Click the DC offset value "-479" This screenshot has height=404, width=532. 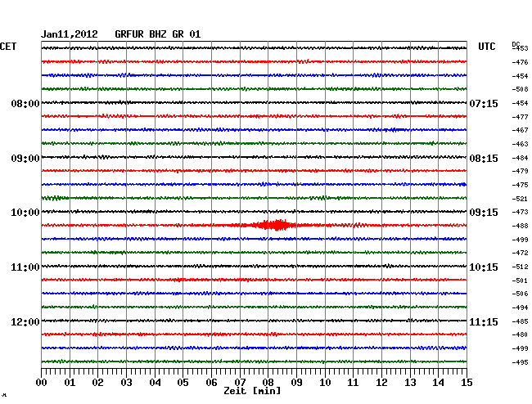click(x=520, y=171)
